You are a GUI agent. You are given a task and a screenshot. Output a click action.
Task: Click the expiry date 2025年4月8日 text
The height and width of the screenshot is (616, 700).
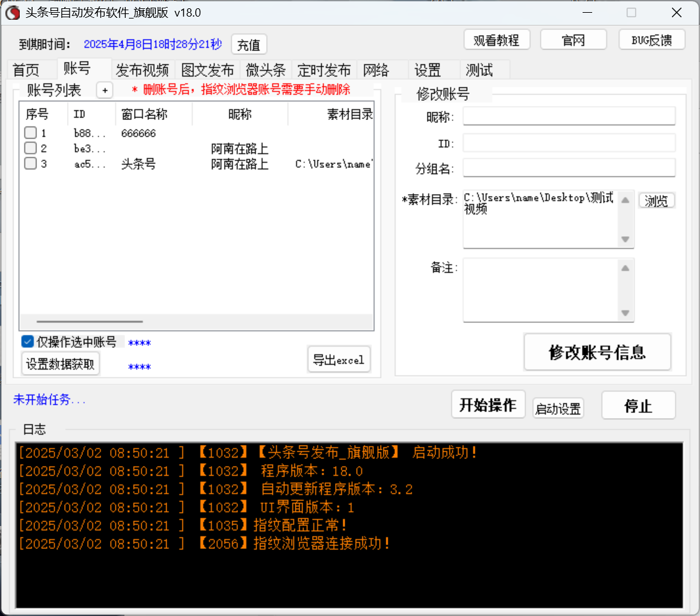[x=153, y=44]
